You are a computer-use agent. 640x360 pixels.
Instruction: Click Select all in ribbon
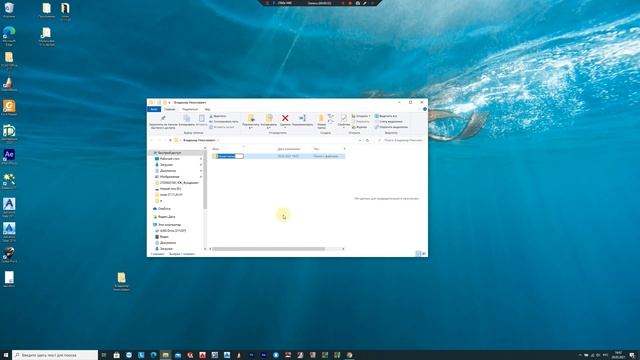point(386,116)
